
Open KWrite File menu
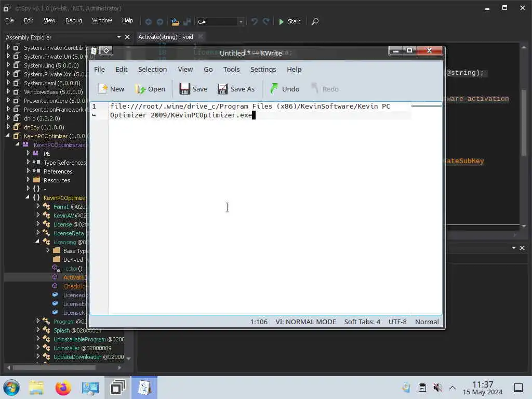[99, 69]
